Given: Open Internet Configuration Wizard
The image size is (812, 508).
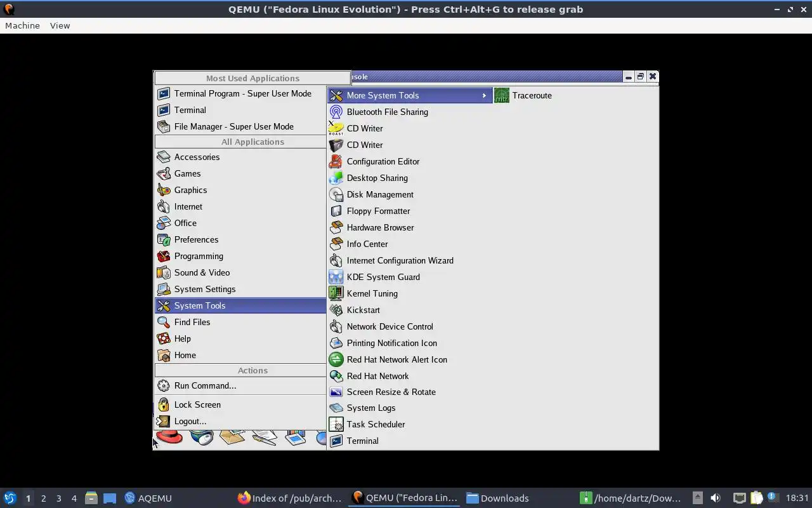Looking at the screenshot, I should pyautogui.click(x=410, y=260).
